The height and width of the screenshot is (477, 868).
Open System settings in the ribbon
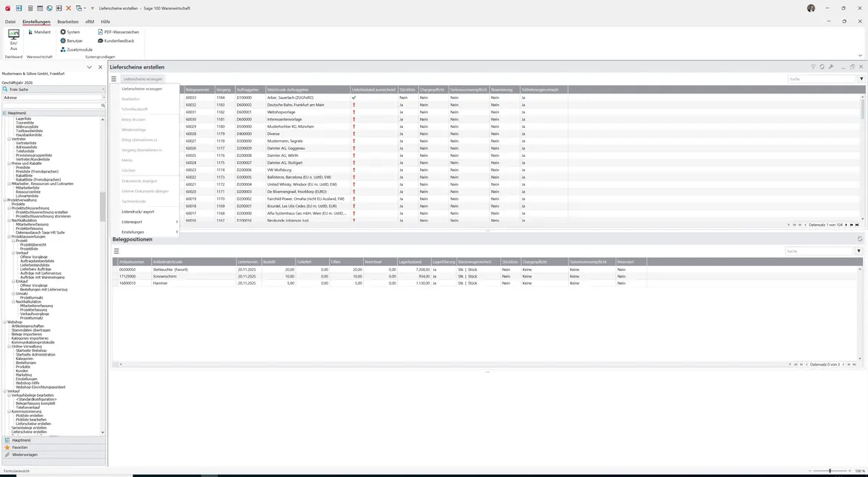(70, 33)
